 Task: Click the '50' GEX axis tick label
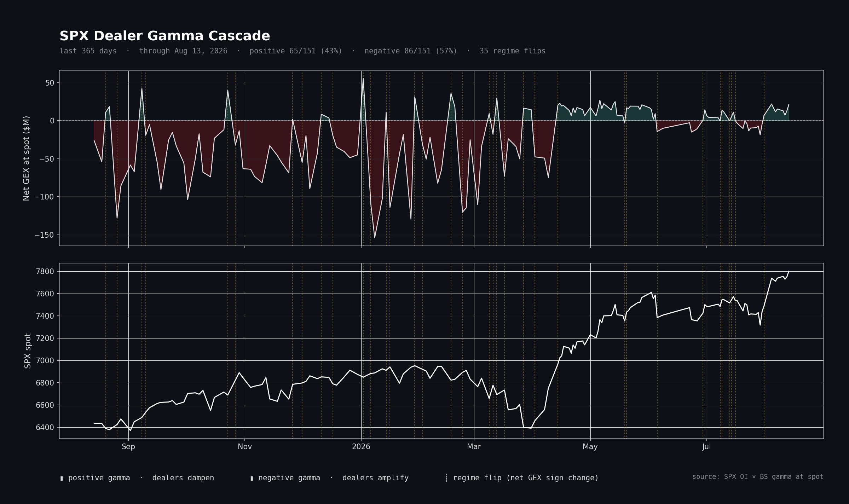(x=50, y=83)
